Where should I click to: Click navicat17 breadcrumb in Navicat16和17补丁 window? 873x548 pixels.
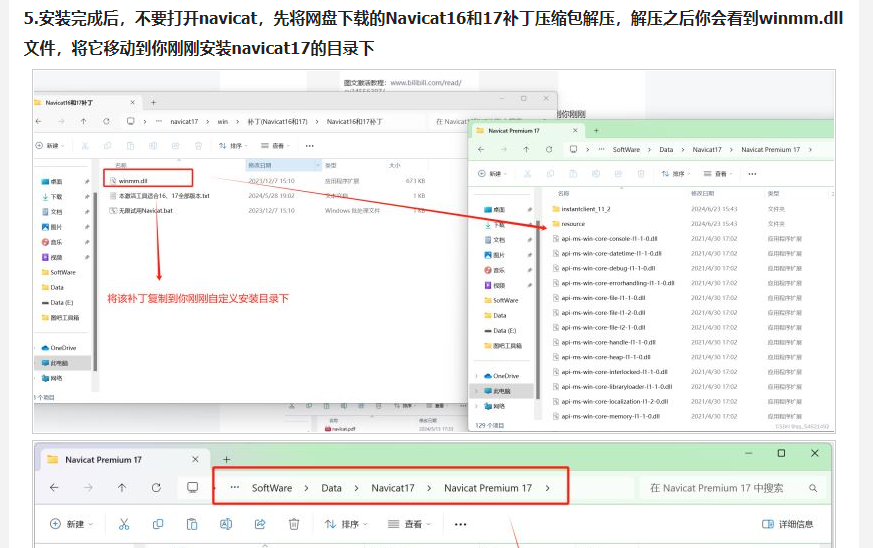tap(184, 121)
